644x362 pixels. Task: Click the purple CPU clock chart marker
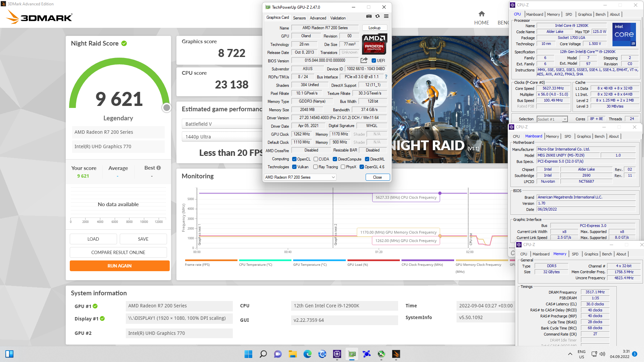click(440, 193)
